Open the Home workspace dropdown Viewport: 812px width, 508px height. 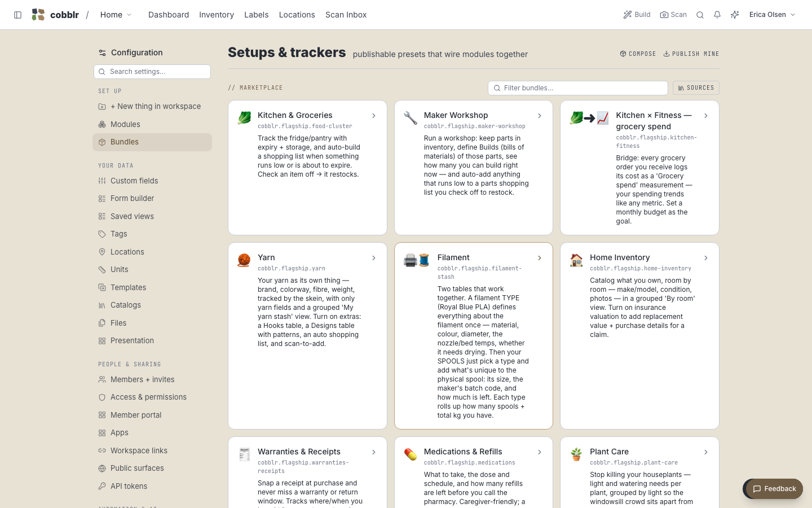(x=116, y=15)
